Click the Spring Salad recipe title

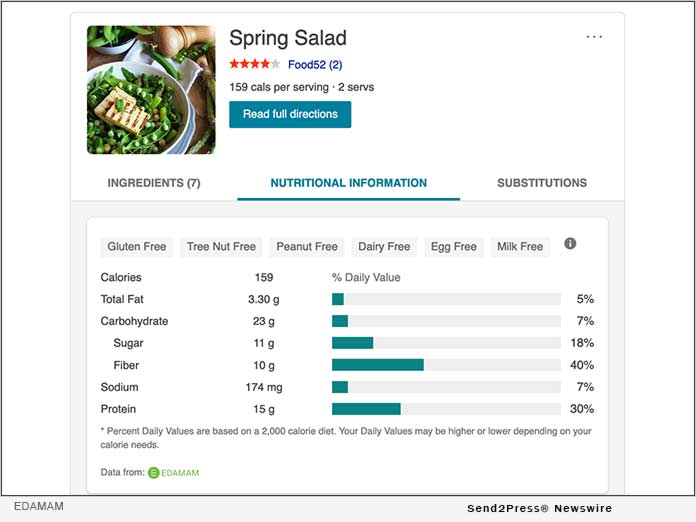click(x=288, y=38)
